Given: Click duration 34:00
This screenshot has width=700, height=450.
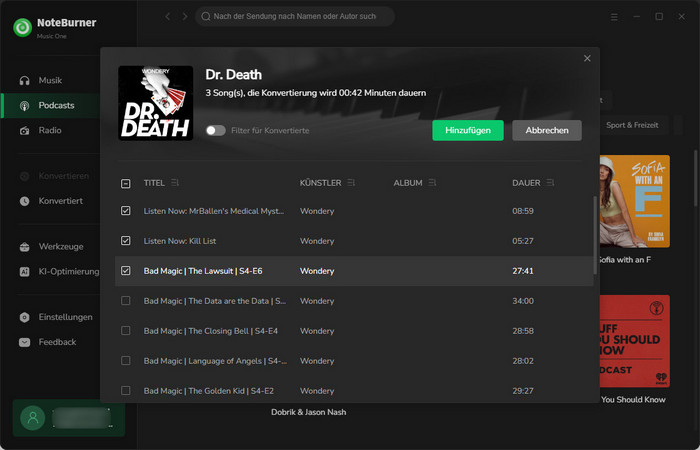Looking at the screenshot, I should click(523, 301).
